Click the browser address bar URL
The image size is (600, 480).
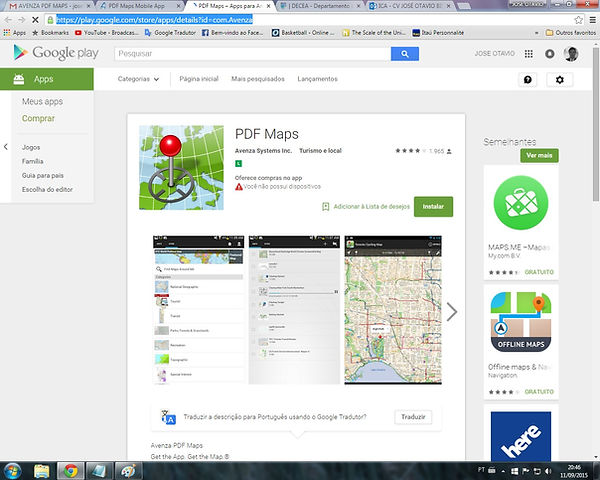point(154,20)
